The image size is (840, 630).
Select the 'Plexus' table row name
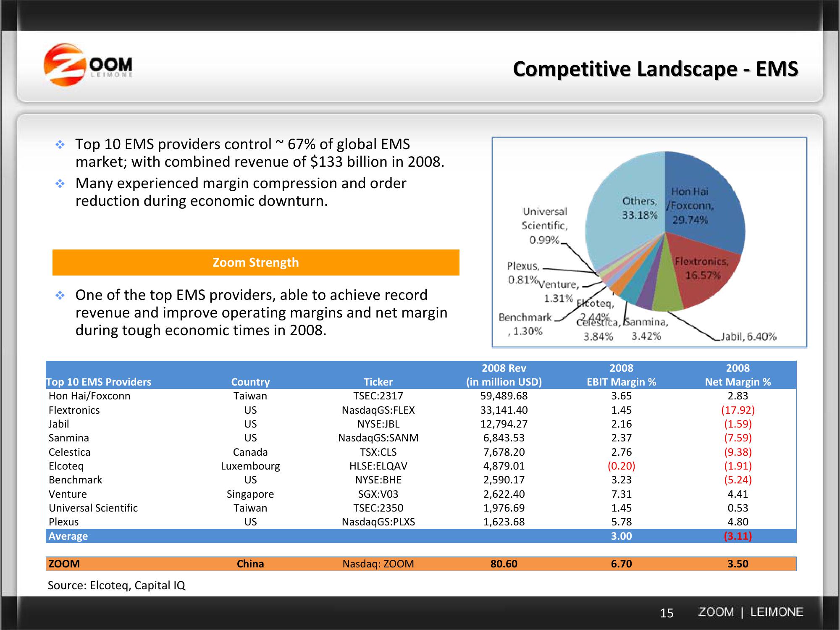click(x=63, y=522)
